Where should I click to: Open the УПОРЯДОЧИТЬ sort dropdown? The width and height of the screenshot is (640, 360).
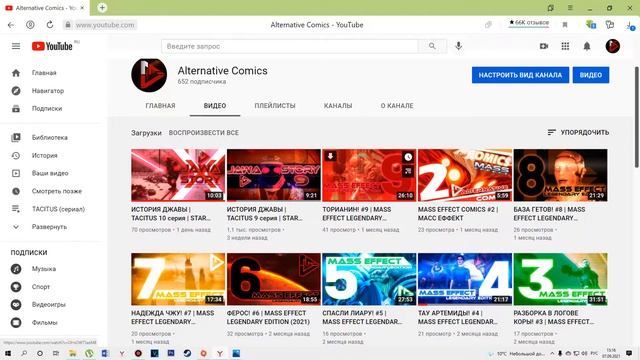pos(578,132)
